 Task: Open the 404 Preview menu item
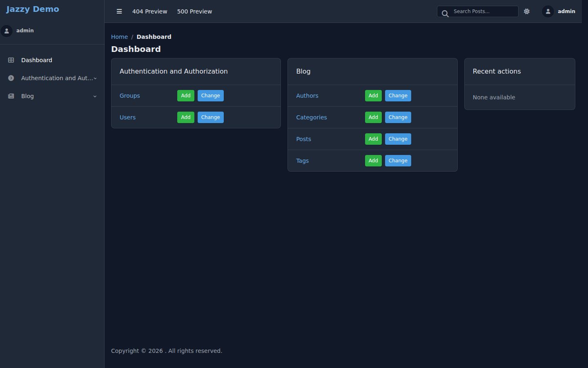(x=149, y=11)
